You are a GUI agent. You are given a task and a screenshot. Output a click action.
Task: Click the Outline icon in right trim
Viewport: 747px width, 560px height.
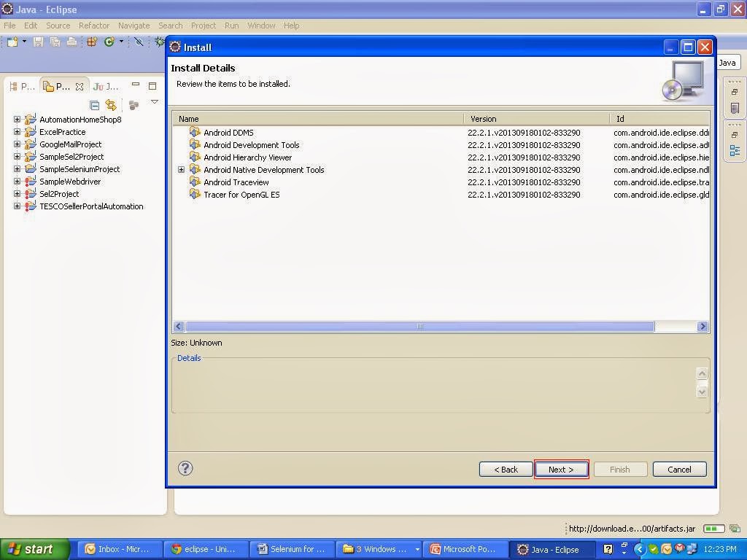[x=735, y=151]
